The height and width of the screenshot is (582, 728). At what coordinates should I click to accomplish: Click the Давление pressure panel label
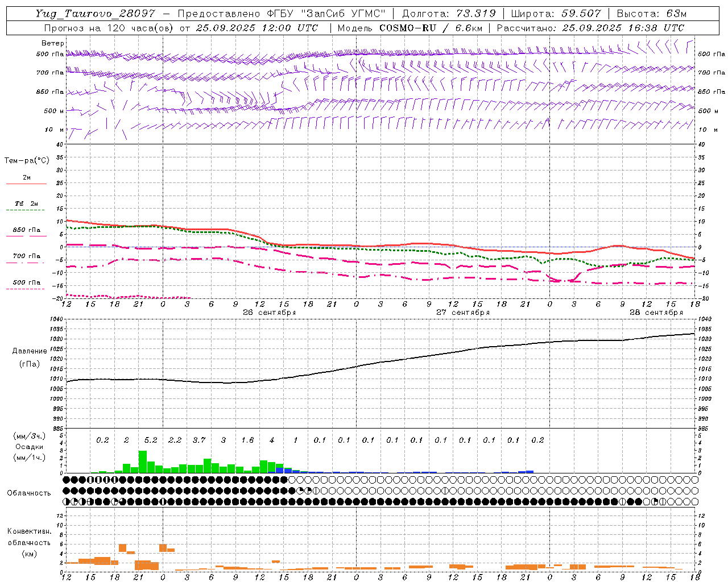coord(30,351)
